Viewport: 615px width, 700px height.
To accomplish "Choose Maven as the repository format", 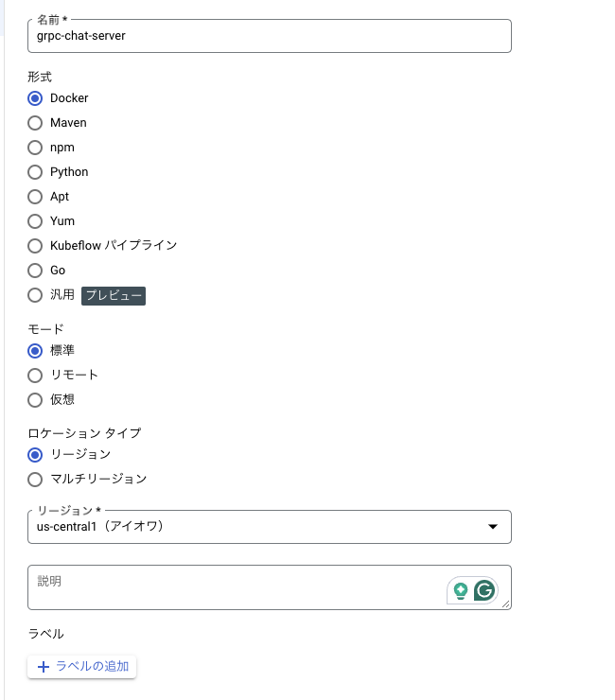I will [35, 123].
